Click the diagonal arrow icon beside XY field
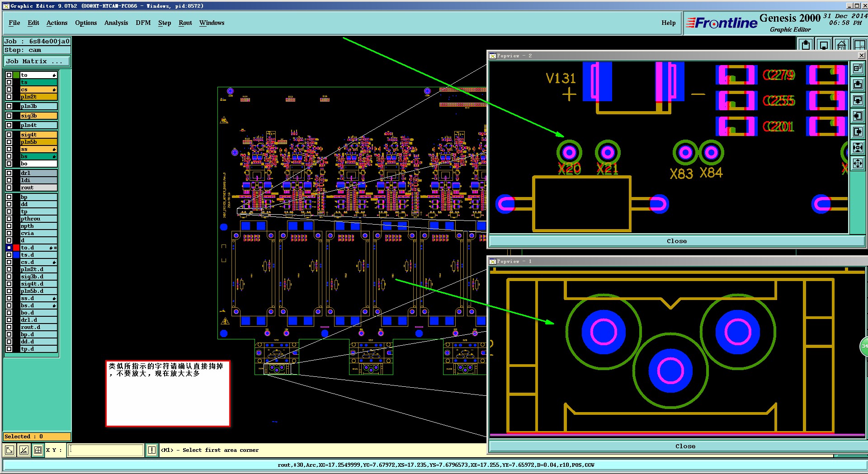Viewport: 868px width, 474px height. click(x=9, y=450)
